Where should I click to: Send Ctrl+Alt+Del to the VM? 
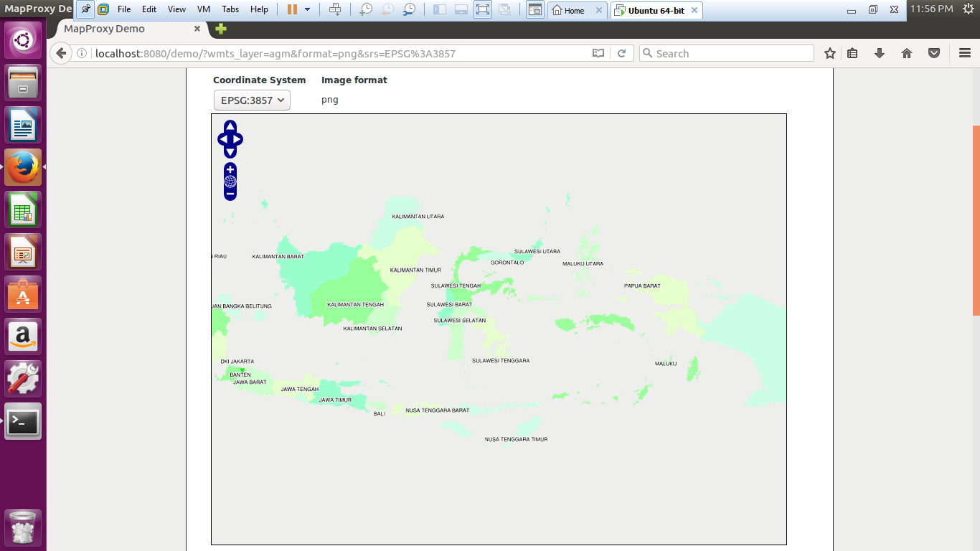tap(335, 9)
